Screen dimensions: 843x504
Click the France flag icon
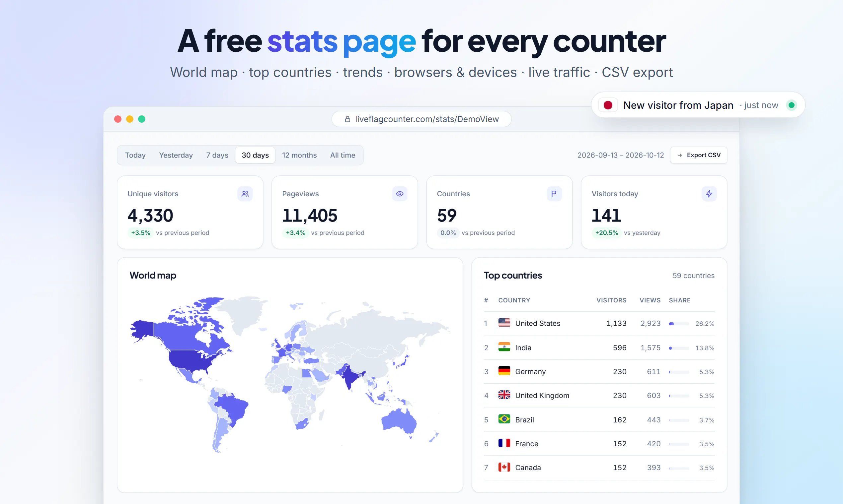coord(504,443)
